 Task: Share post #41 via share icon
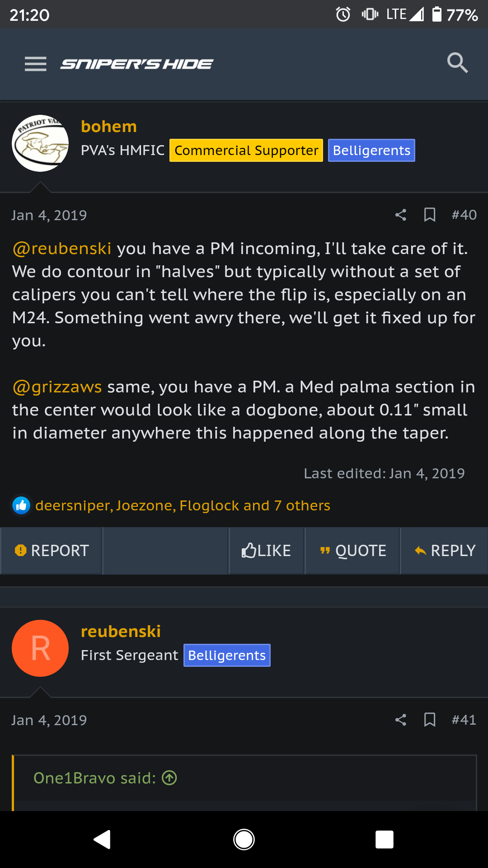pos(401,720)
